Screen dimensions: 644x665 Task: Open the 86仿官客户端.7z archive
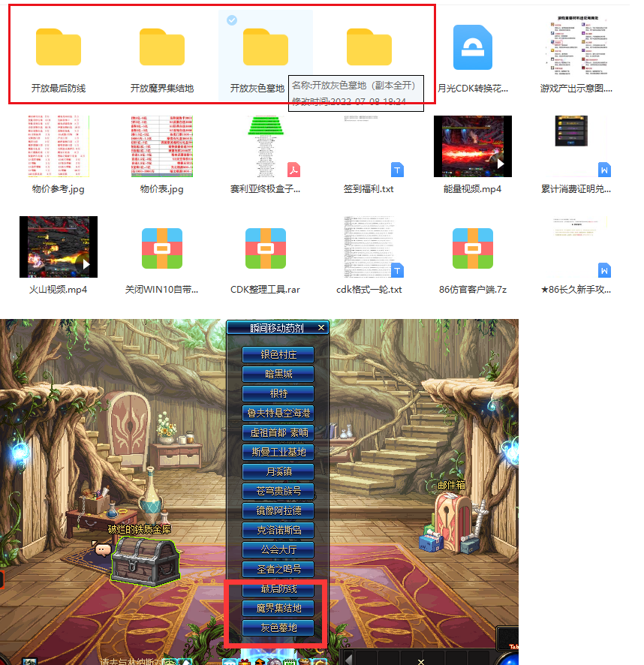[x=473, y=248]
